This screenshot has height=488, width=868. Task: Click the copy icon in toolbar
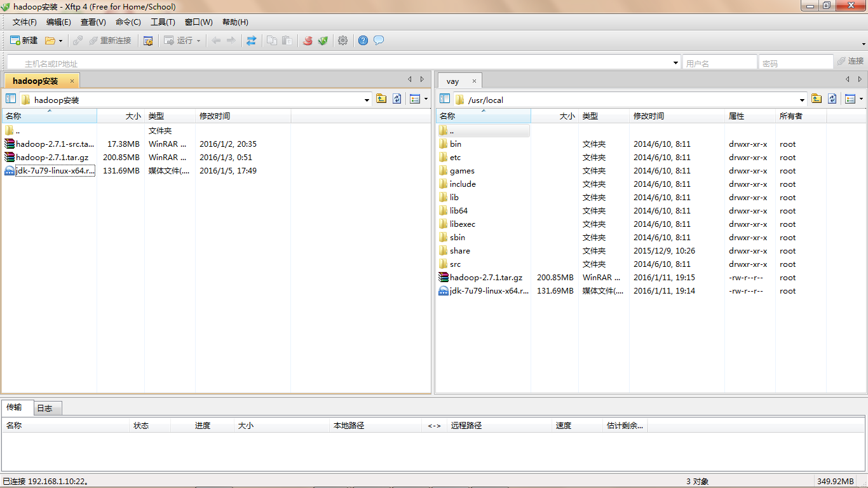[x=272, y=40]
